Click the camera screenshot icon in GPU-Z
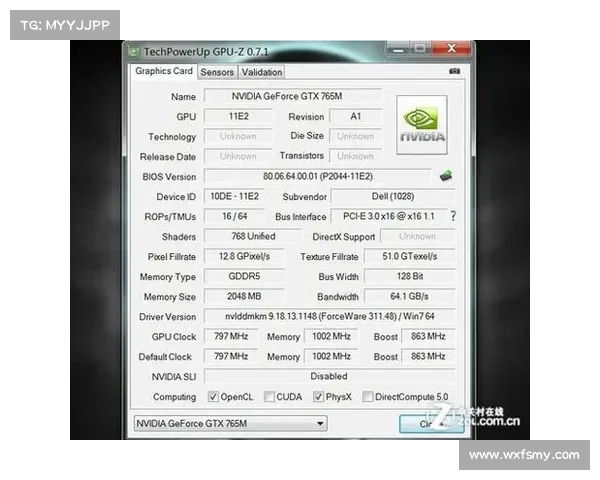 455,71
